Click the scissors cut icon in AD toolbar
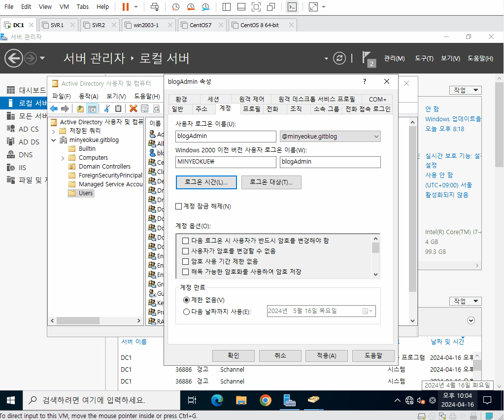The width and height of the screenshot is (504, 420). (x=107, y=109)
